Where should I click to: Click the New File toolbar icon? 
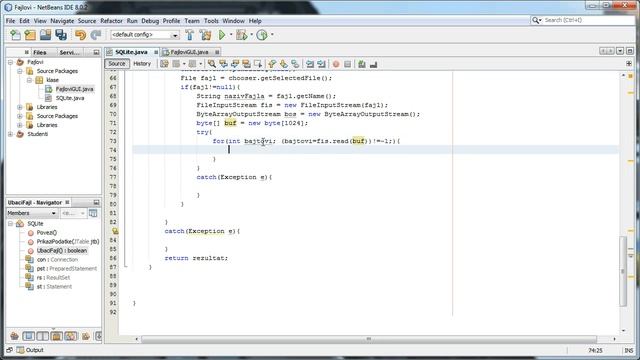point(16,35)
